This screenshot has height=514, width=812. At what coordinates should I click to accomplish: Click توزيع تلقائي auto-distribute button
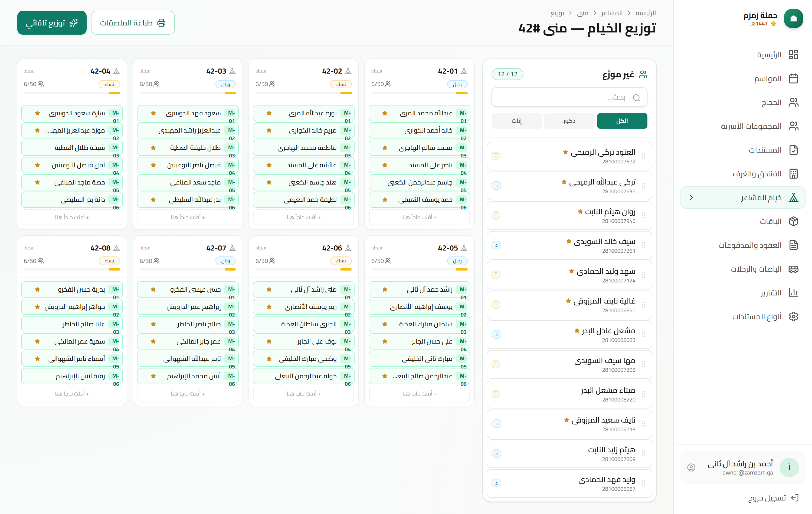[x=52, y=22]
